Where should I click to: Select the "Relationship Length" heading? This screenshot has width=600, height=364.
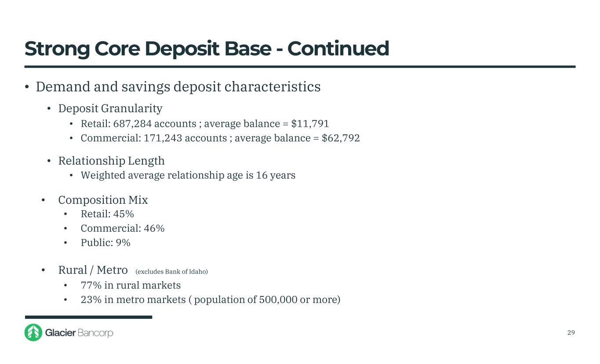[112, 161]
